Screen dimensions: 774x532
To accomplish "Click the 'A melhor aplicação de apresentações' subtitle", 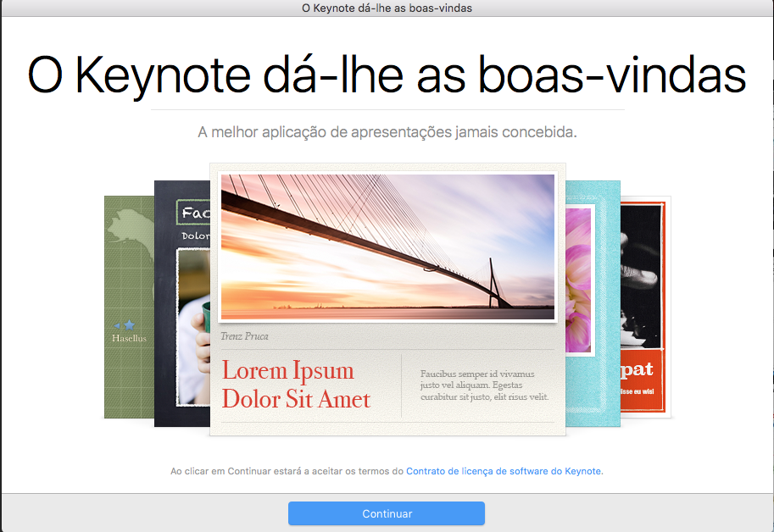I will tap(387, 132).
